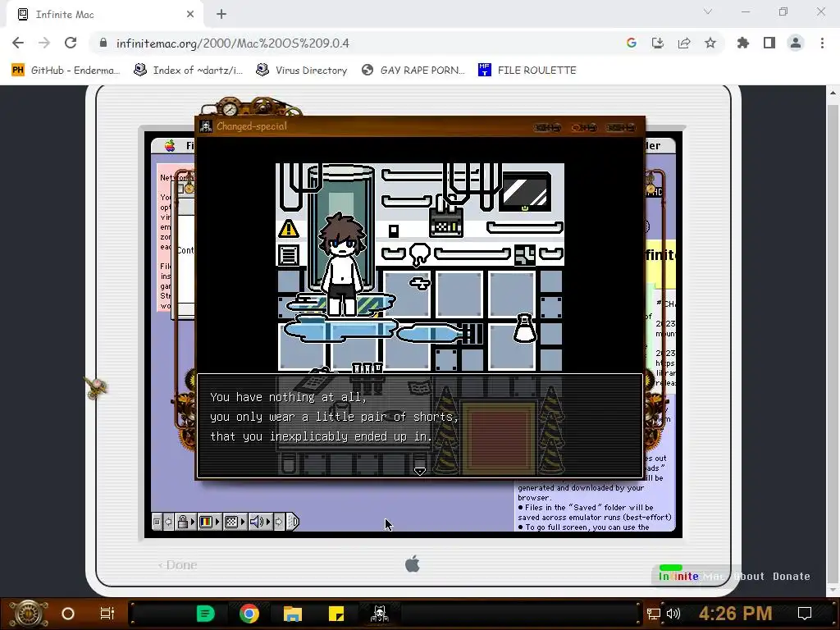This screenshot has height=630, width=840.
Task: Open the Index of ~dartz bookmark
Action: click(x=189, y=71)
